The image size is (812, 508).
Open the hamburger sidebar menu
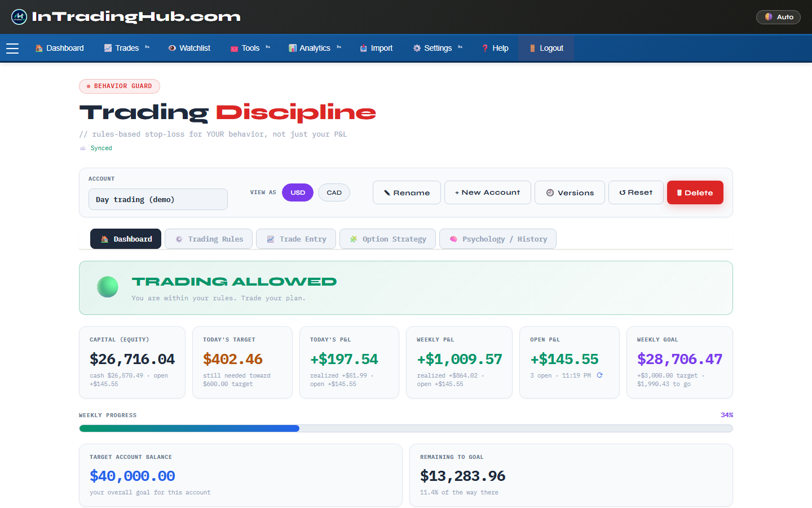(12, 49)
